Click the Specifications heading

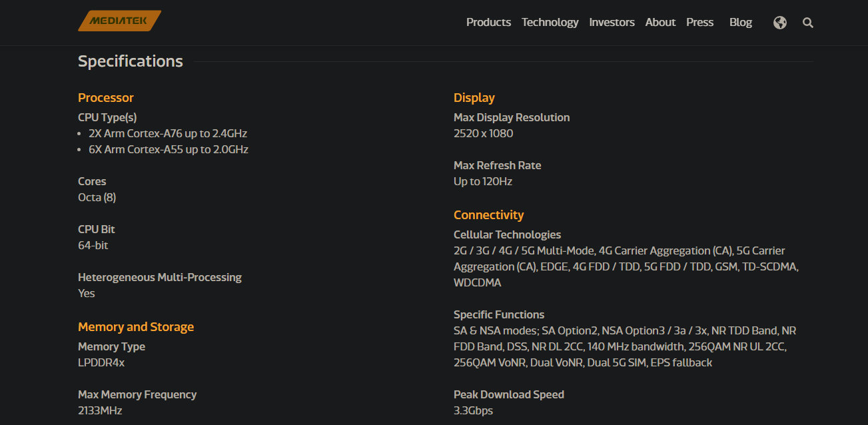coord(131,61)
